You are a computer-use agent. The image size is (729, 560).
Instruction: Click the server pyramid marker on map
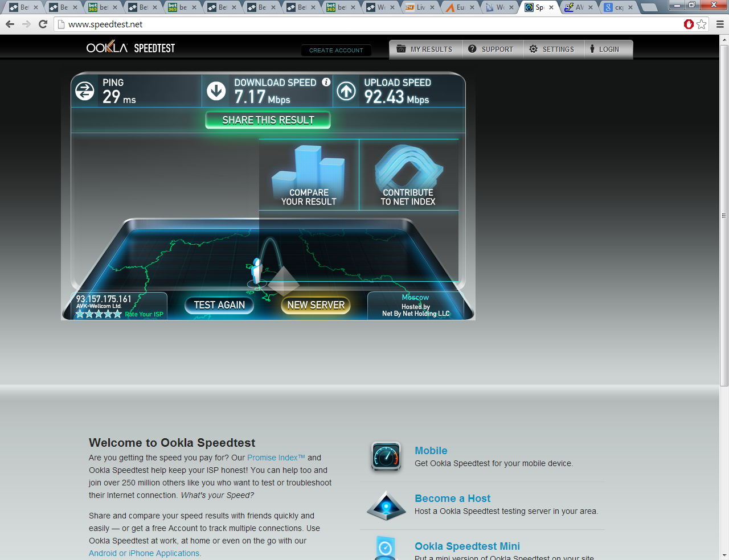[x=283, y=281]
